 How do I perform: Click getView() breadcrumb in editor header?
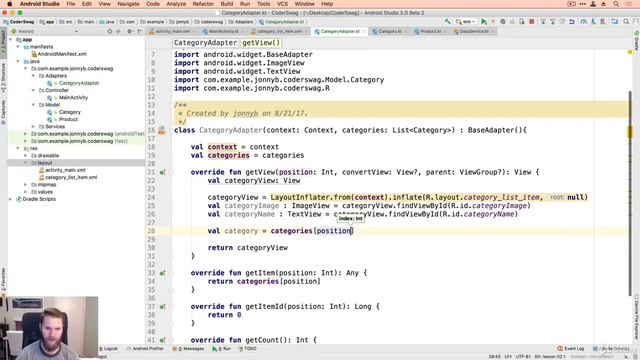coord(261,43)
